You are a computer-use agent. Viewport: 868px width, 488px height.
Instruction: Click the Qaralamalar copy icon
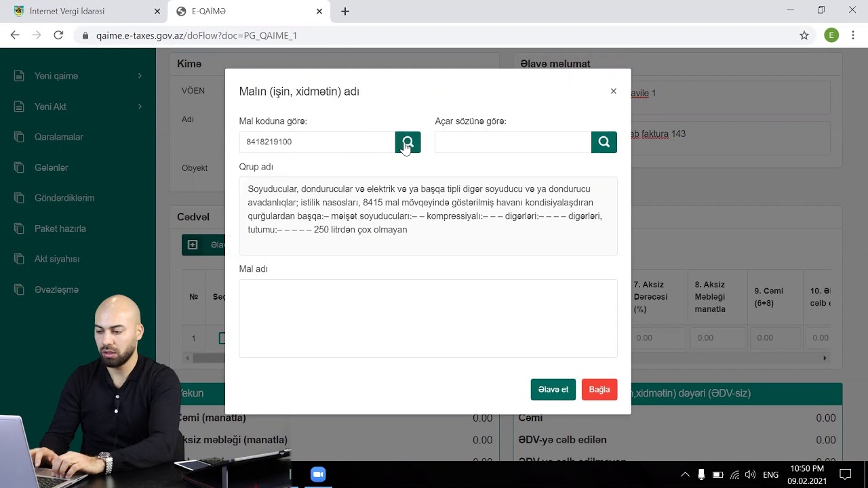pyautogui.click(x=19, y=137)
